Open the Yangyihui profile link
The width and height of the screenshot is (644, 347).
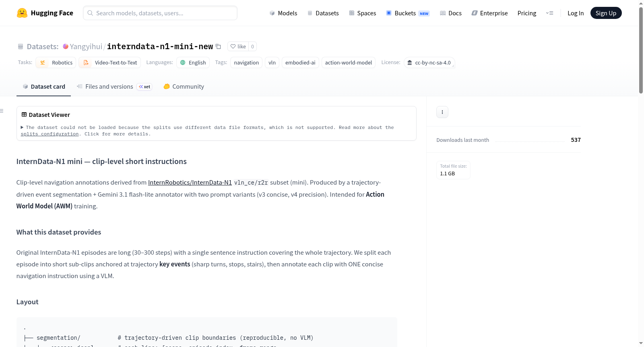coord(86,46)
